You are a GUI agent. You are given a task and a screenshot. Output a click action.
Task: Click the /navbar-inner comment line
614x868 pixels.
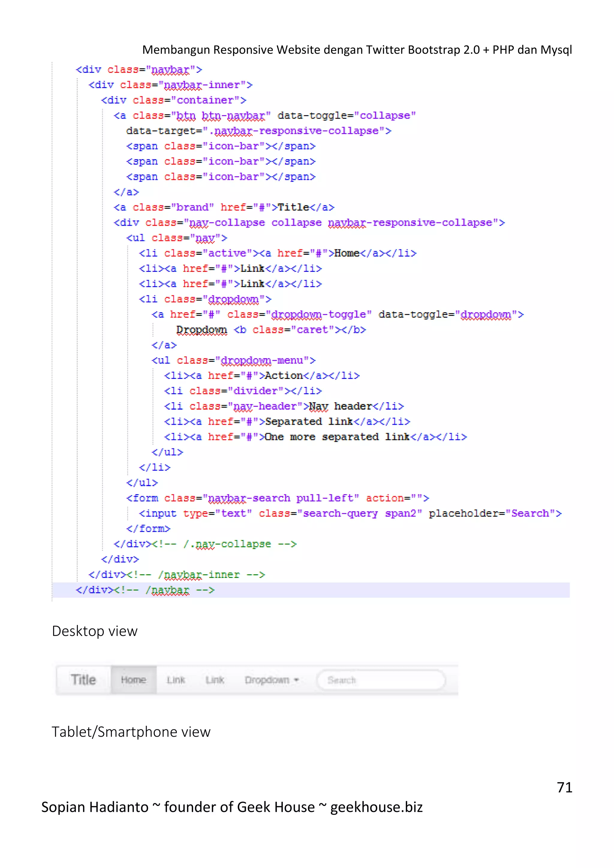tap(177, 575)
